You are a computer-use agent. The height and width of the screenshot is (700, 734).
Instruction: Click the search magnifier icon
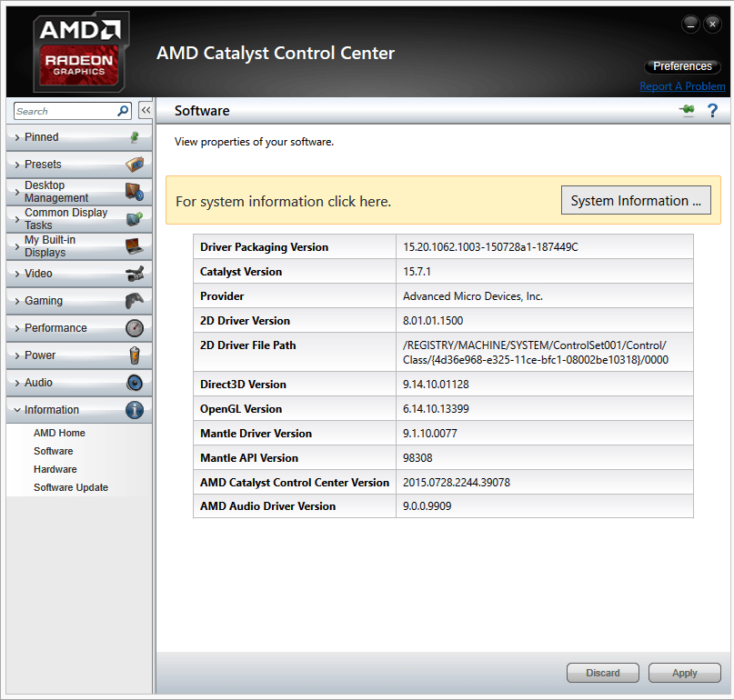tap(123, 111)
